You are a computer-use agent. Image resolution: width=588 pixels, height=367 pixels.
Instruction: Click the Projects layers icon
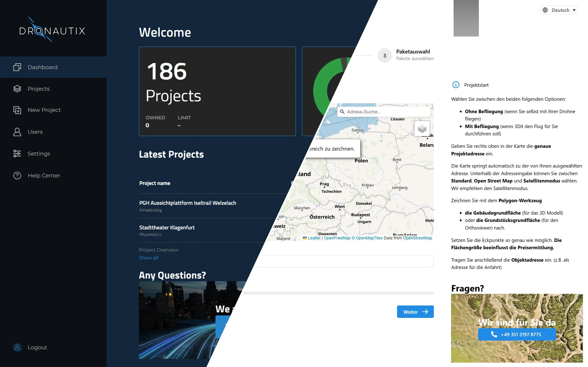17,89
